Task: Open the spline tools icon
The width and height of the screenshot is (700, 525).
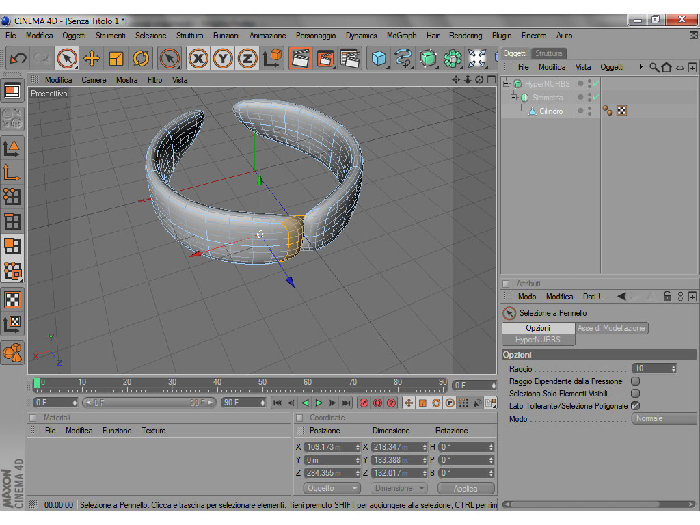Action: coord(403,58)
